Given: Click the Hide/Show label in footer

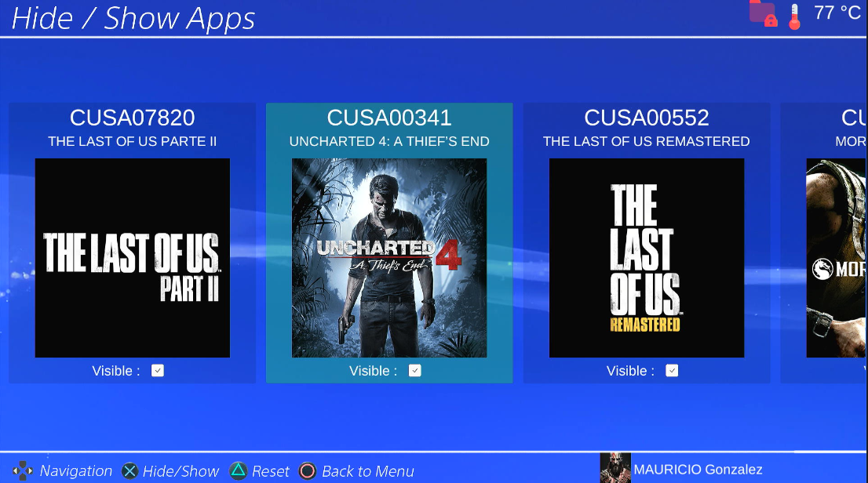Looking at the screenshot, I should point(181,471).
